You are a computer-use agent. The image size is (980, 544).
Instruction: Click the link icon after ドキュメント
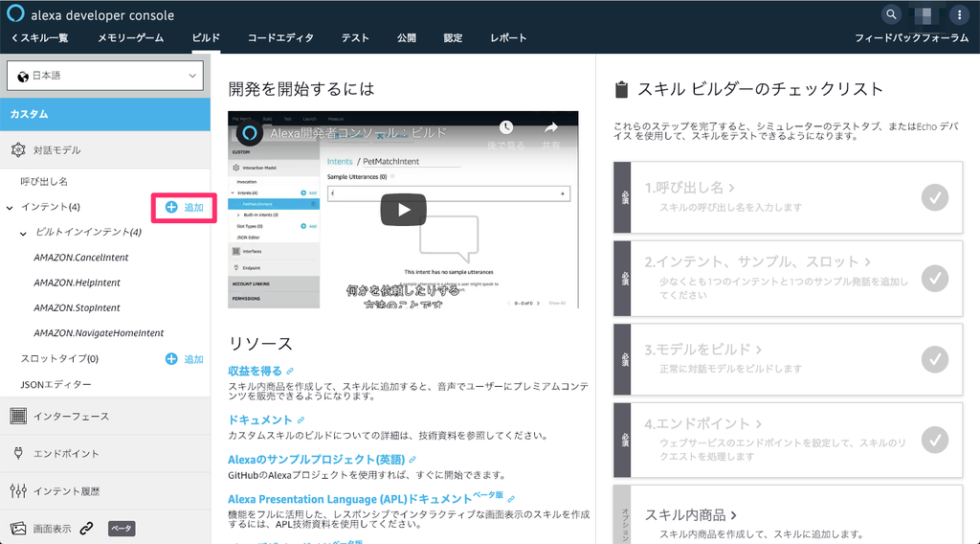coord(301,420)
